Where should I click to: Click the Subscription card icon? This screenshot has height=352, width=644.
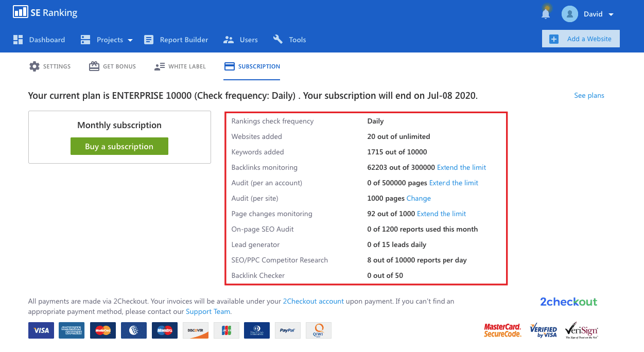(230, 66)
